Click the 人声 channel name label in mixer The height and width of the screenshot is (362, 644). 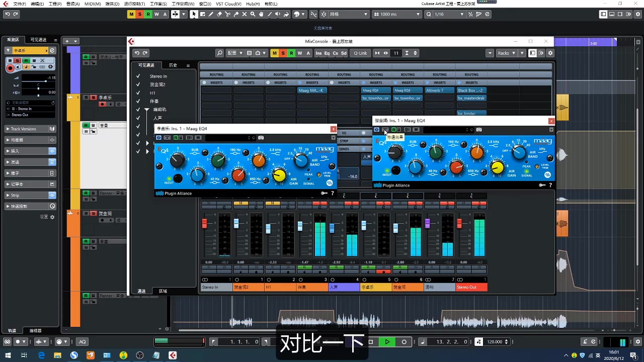coord(344,287)
